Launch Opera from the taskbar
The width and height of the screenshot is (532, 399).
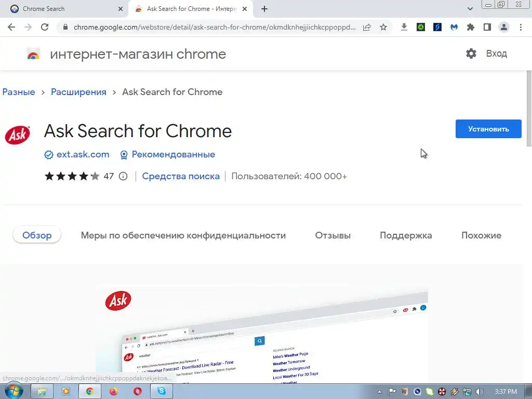[137, 392]
